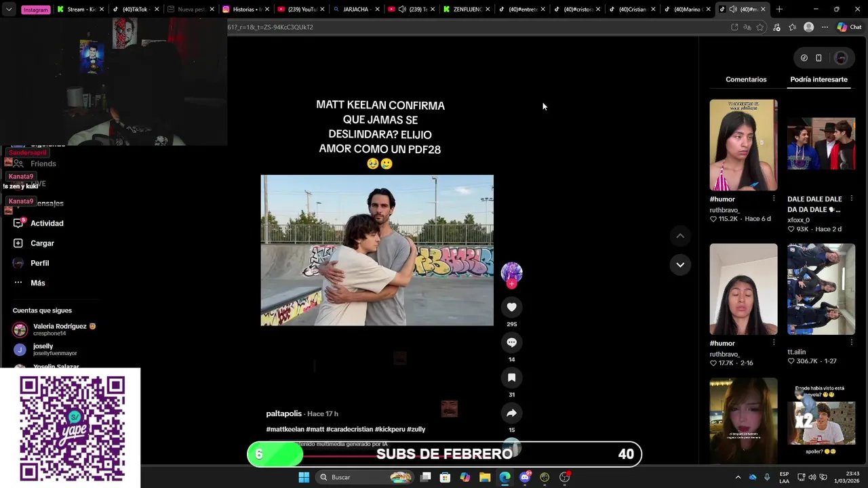Click the paltapolis username
This screenshot has width=868, height=488.
[283, 413]
